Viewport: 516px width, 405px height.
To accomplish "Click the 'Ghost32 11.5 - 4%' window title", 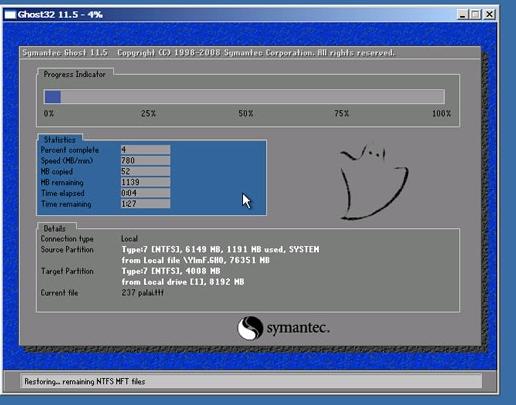I will 60,15.
